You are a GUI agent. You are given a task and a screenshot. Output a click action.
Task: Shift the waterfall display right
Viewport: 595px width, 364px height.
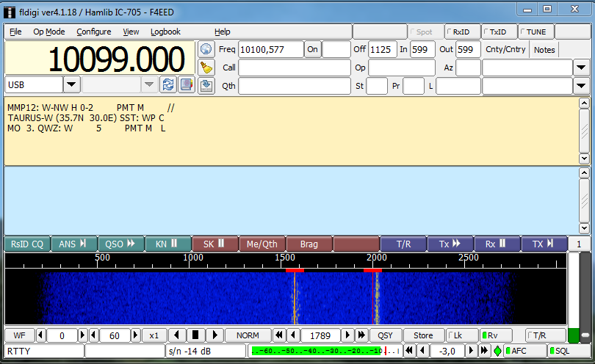(214, 335)
